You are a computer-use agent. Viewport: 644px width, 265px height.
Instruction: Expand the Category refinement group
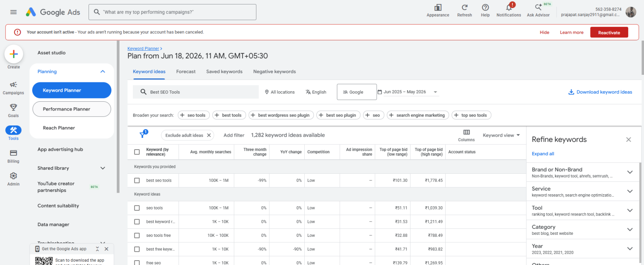pos(630,230)
